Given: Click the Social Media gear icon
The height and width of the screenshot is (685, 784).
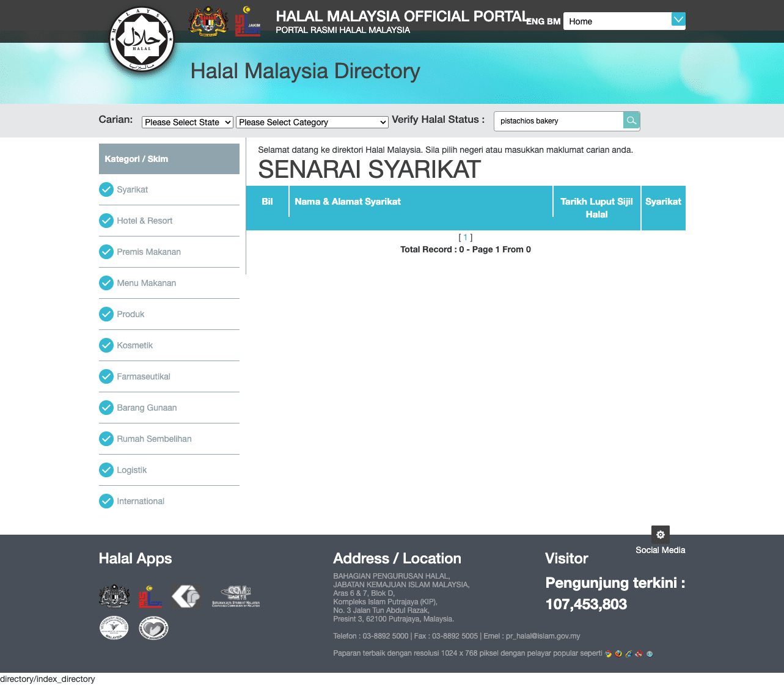Looking at the screenshot, I should (x=661, y=534).
